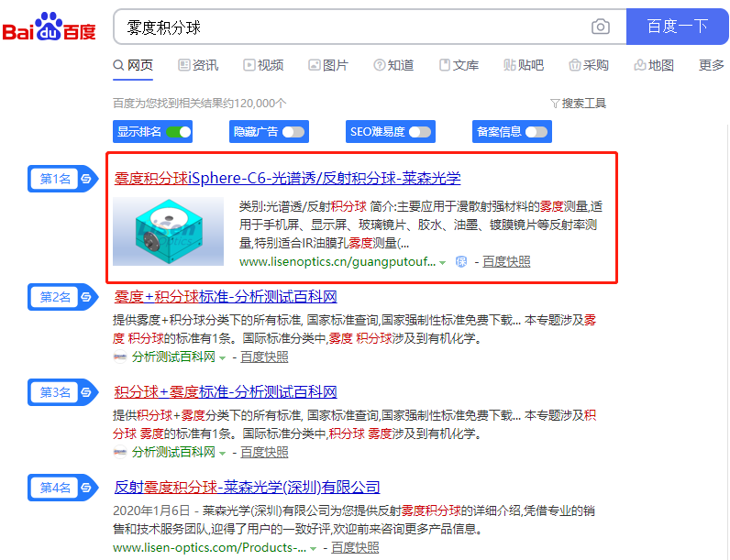
Task: Click site favicon in third result
Action: point(120,452)
